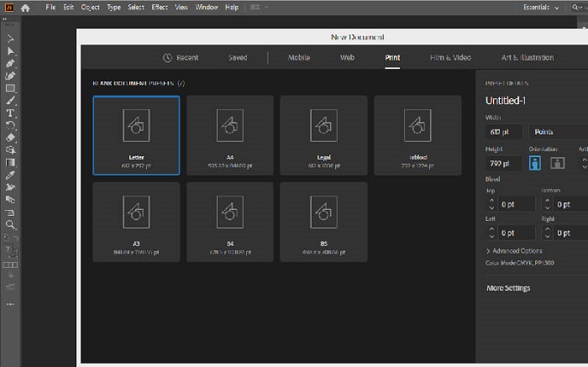Open the Points units dropdown
This screenshot has height=367, width=588.
pos(559,132)
